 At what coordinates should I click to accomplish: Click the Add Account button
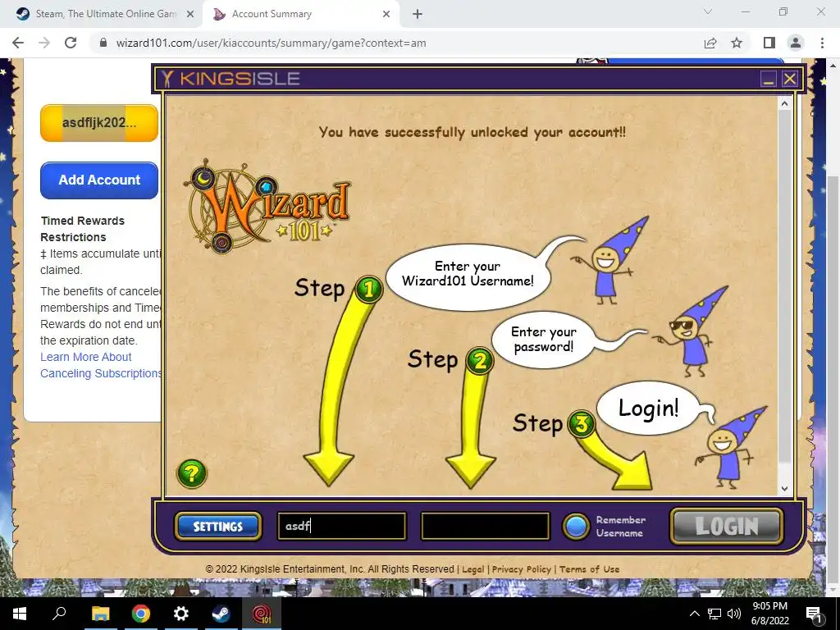pyautogui.click(x=99, y=180)
